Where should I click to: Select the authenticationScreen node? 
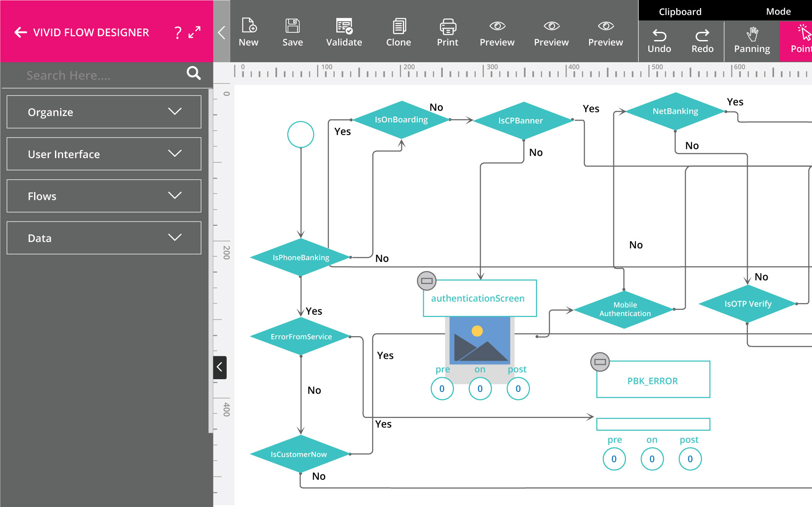pyautogui.click(x=479, y=298)
